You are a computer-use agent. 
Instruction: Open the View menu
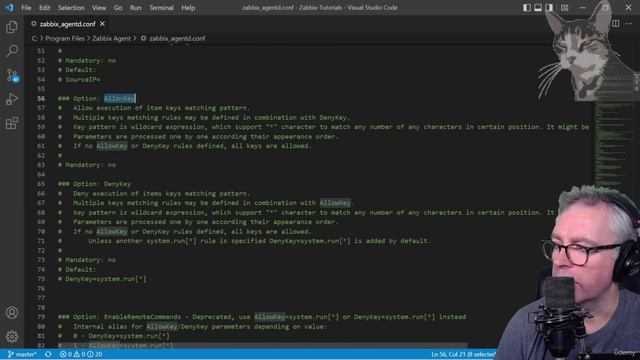coord(99,8)
